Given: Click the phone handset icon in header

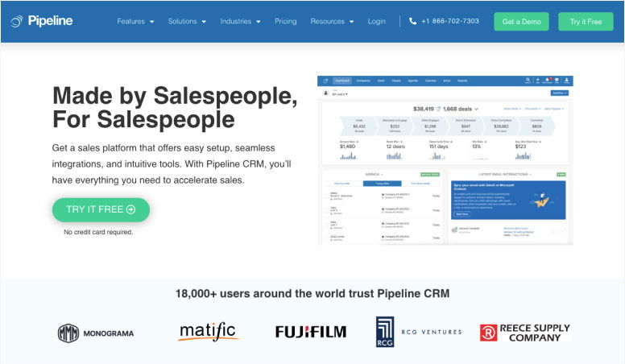Looking at the screenshot, I should (412, 21).
